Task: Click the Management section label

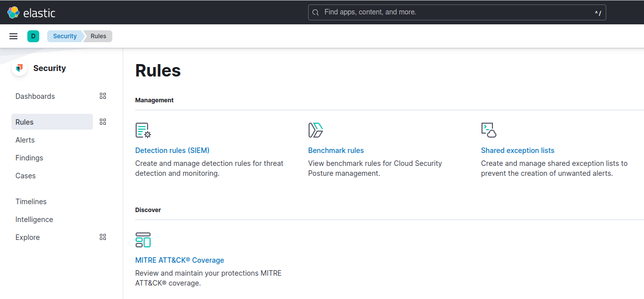Action: coord(155,100)
